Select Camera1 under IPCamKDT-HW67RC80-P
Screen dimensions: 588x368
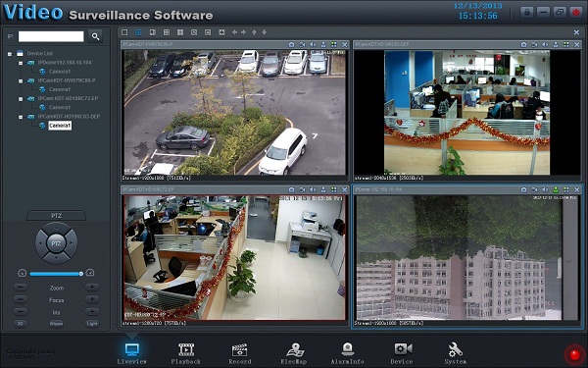60,89
